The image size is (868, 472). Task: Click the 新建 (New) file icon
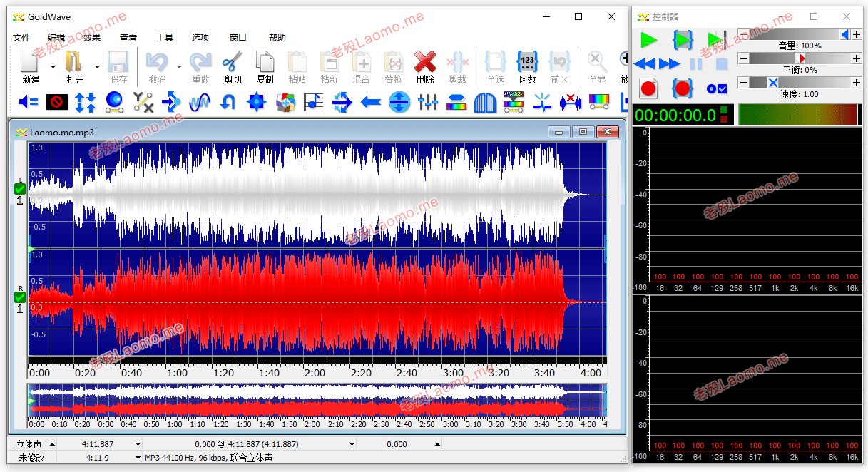30,62
